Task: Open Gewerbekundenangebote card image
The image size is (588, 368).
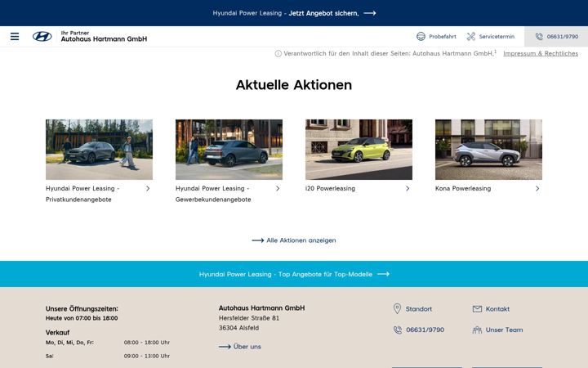Action: click(229, 150)
